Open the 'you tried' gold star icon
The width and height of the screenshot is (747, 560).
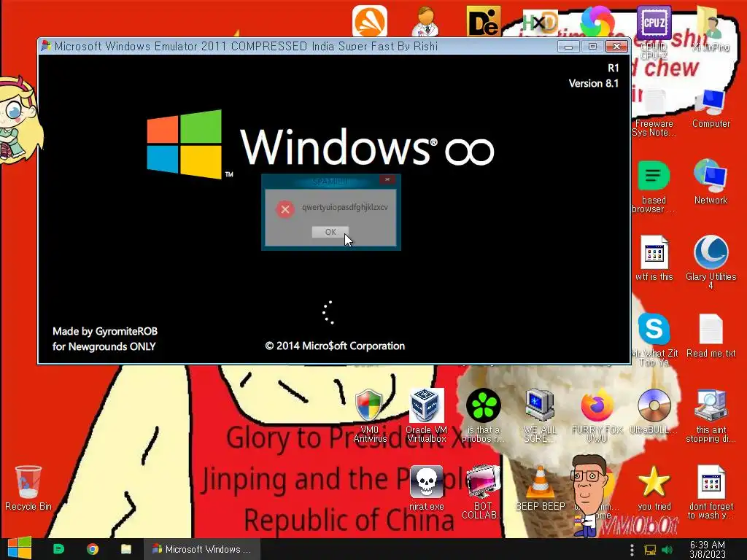pos(654,488)
